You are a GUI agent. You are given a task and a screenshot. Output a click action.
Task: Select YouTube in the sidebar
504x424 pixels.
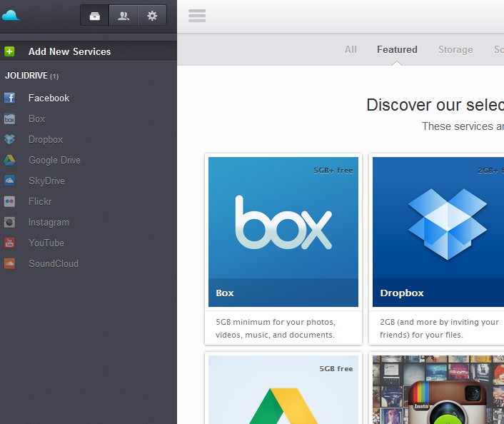click(x=46, y=243)
